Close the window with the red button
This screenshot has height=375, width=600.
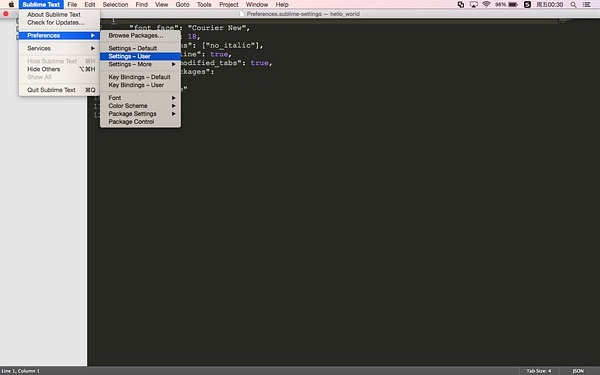click(6, 14)
